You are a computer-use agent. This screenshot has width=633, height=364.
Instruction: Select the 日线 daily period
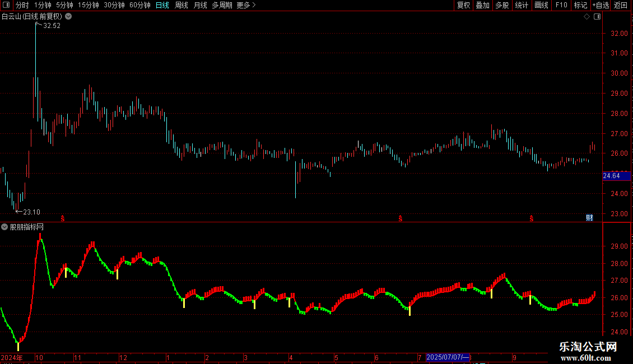click(162, 5)
